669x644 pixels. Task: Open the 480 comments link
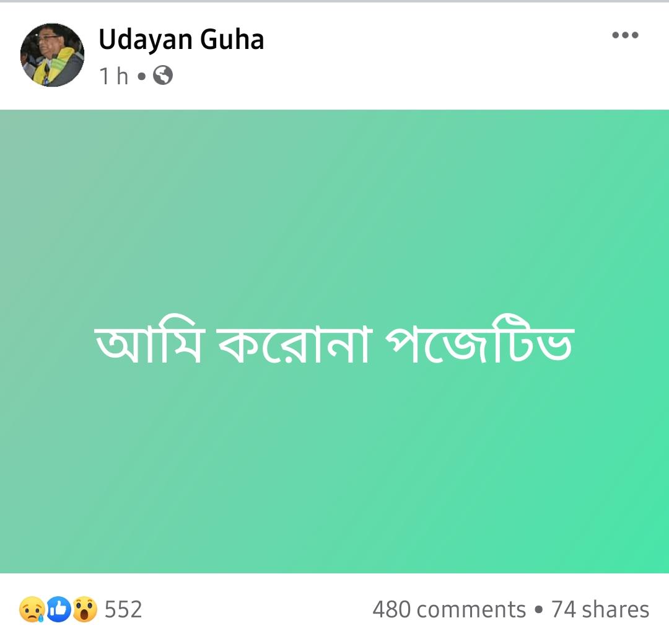[x=449, y=609]
